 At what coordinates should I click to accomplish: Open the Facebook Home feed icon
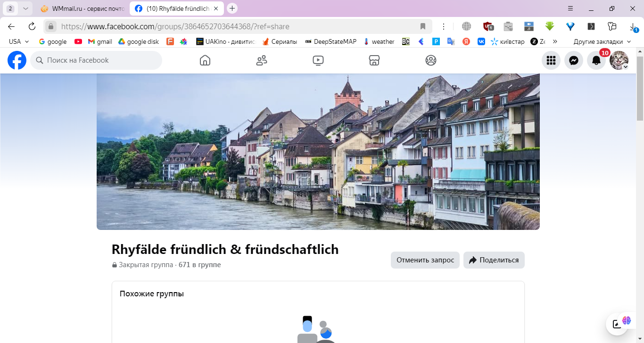click(205, 60)
